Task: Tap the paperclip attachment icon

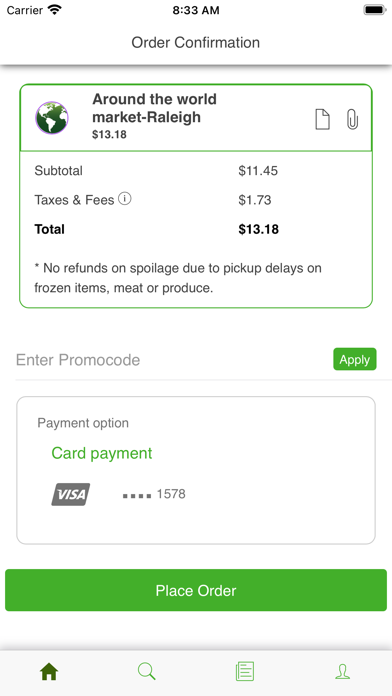Action: click(x=352, y=119)
